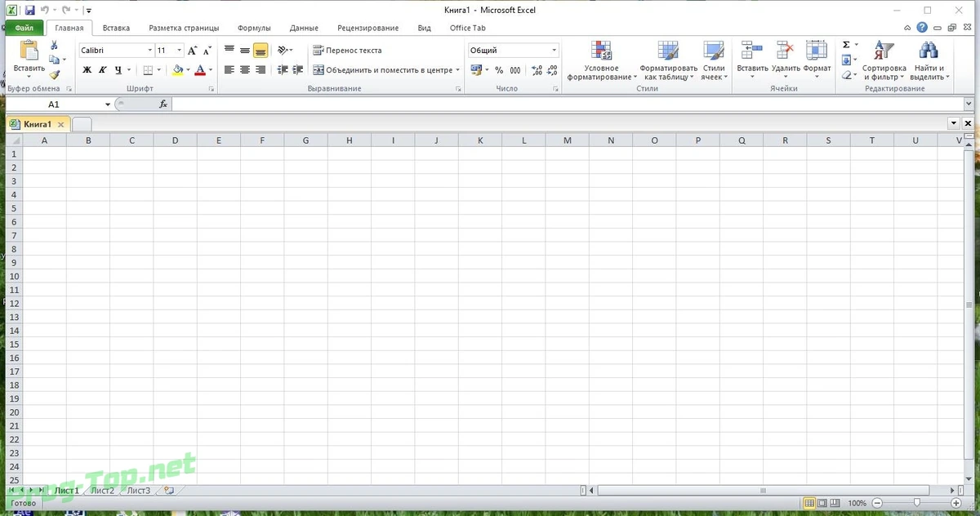The image size is (980, 516).
Task: Click the Undo arrow icon
Action: point(46,11)
